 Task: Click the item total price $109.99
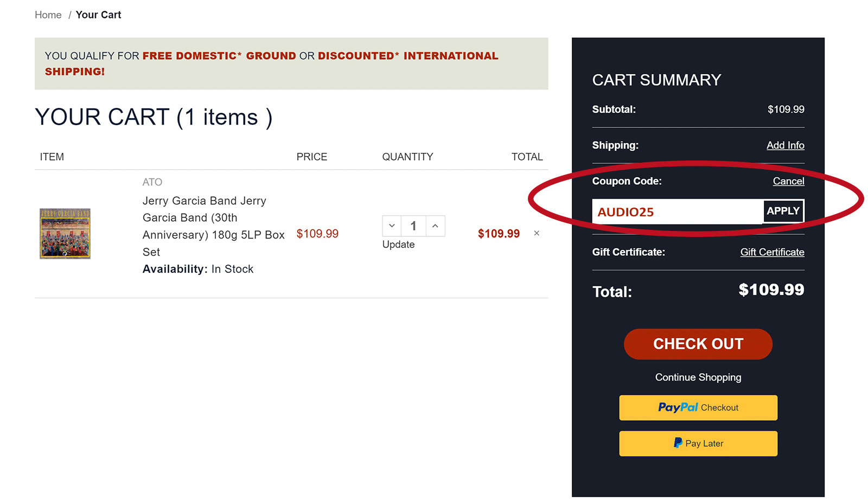[499, 233]
